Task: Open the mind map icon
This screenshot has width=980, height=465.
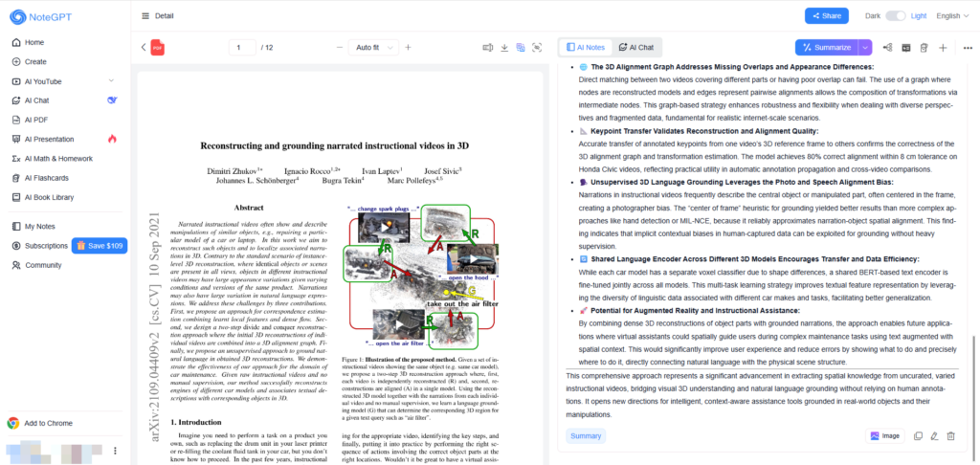Action: pyautogui.click(x=887, y=48)
